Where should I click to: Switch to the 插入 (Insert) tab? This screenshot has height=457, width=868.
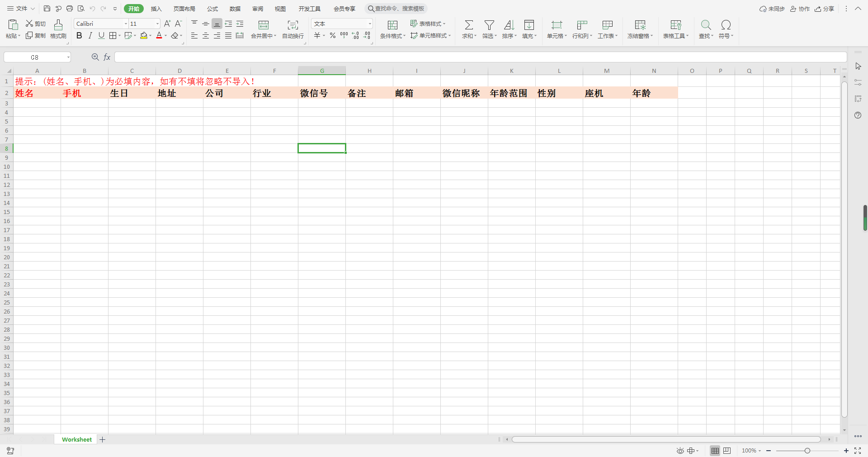156,9
